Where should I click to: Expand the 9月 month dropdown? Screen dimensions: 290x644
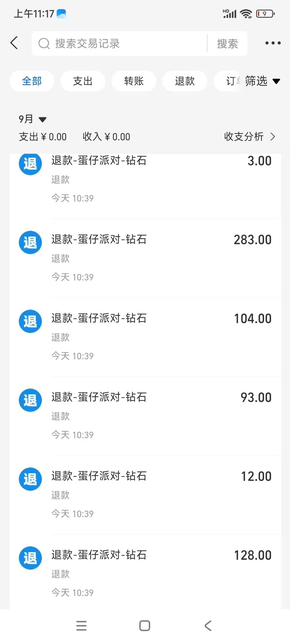(x=32, y=119)
